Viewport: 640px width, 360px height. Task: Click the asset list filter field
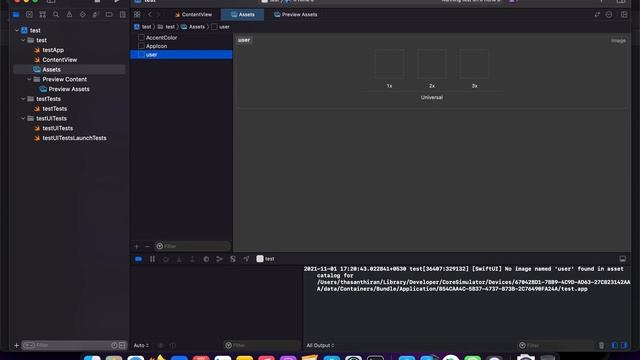click(192, 246)
